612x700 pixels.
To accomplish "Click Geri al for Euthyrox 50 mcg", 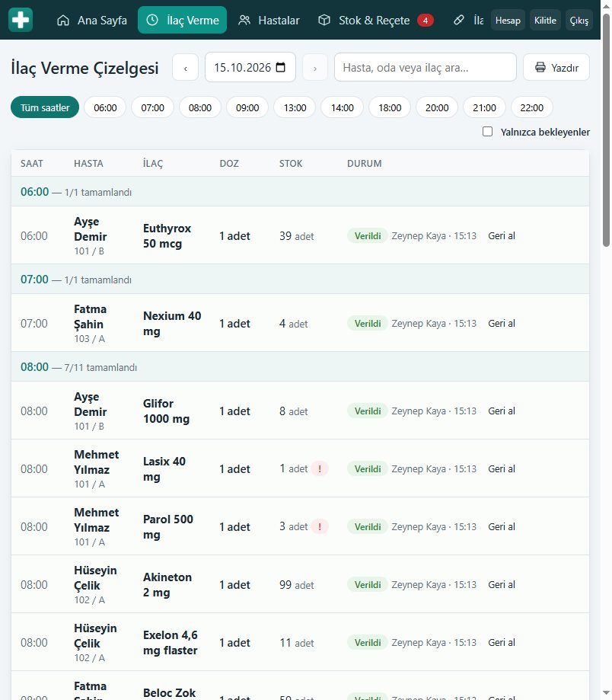I will click(502, 235).
